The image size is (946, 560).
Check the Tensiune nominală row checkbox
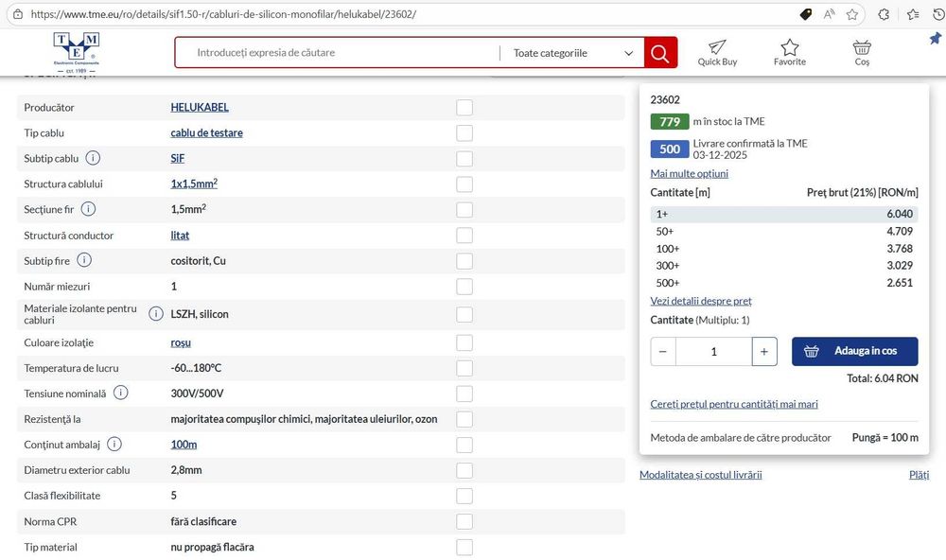(464, 394)
